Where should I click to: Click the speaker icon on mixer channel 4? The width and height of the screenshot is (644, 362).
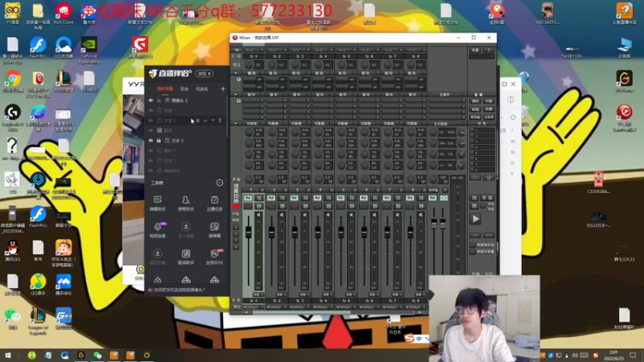328,215
